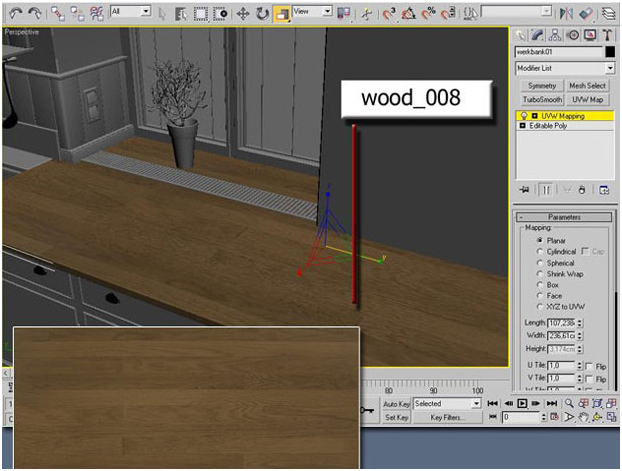Viewport: 622px width, 471px height.
Task: Click Select and Manipulate icon
Action: (367, 14)
